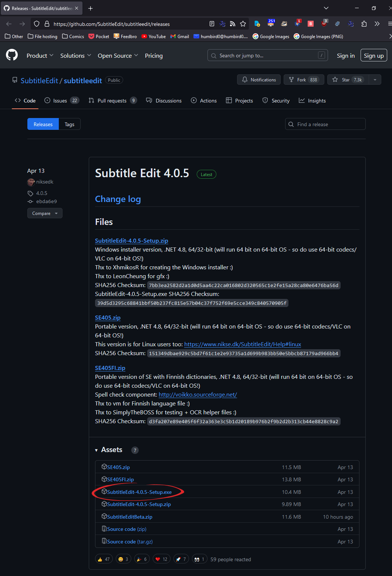Open Firefox reader view icon
392x576 pixels.
[212, 24]
